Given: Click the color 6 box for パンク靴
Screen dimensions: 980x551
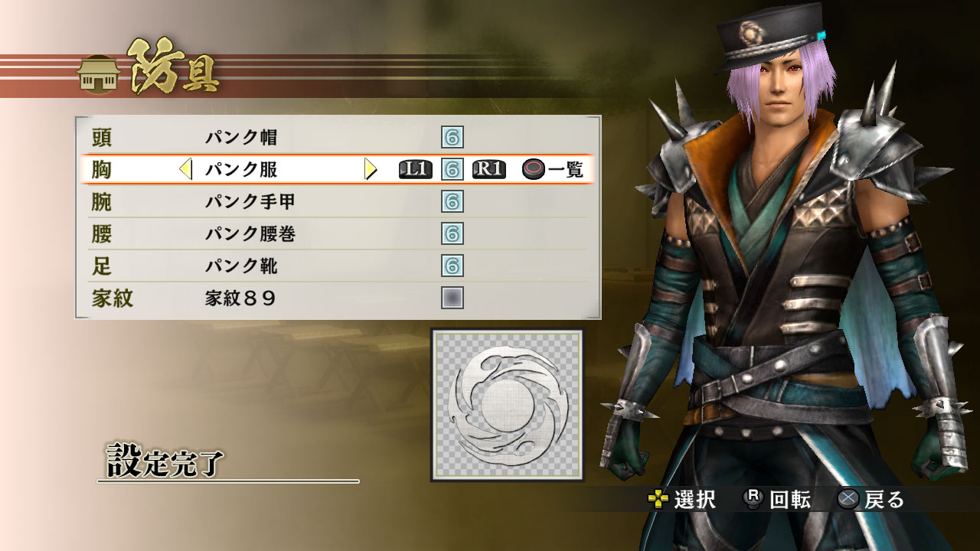Looking at the screenshot, I should pyautogui.click(x=452, y=266).
